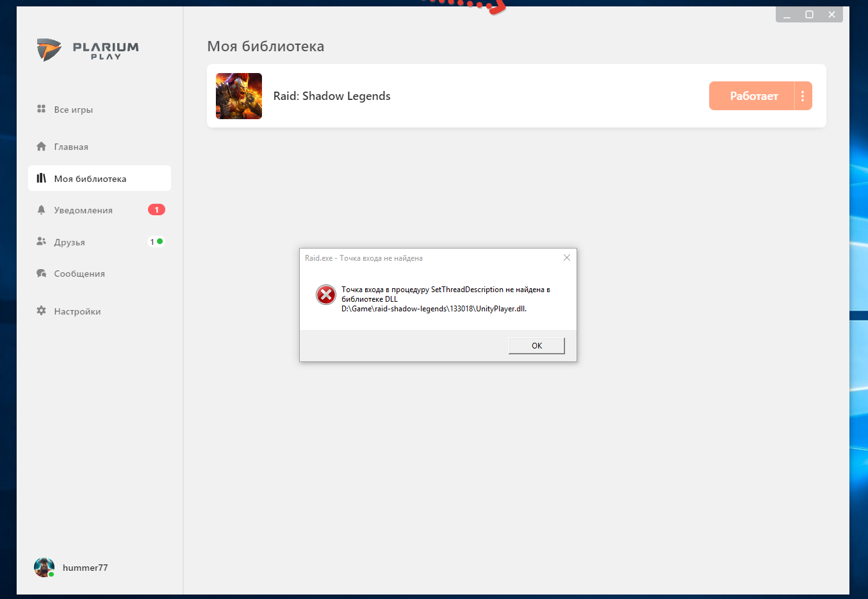Open the three-dot game options menu
The image size is (868, 599).
tap(803, 96)
